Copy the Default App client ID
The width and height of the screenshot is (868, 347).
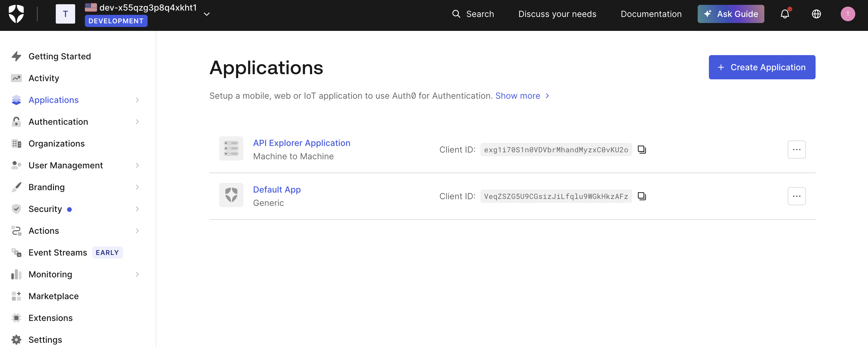pos(642,196)
